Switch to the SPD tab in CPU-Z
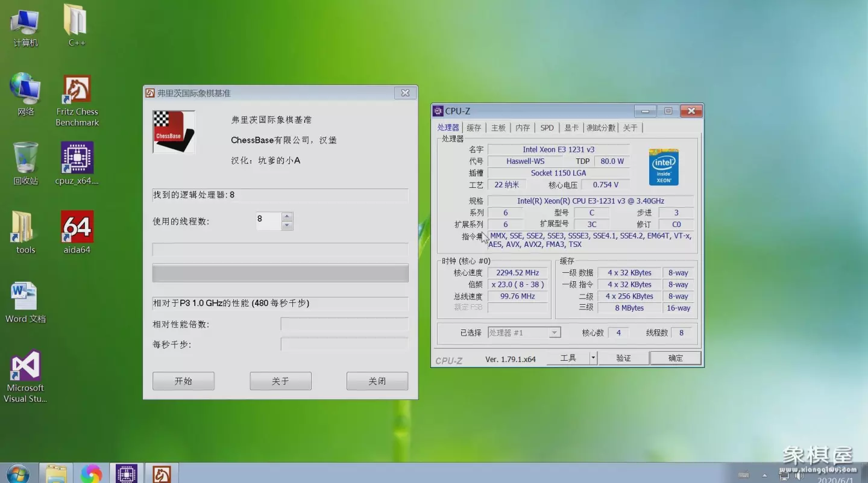This screenshot has height=483, width=868. pos(547,128)
